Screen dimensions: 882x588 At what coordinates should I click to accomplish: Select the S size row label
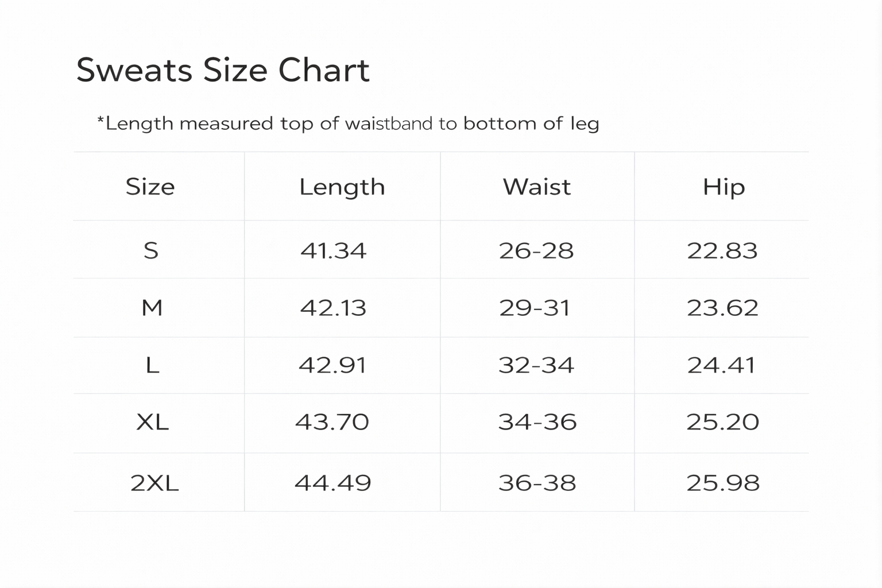tap(151, 250)
